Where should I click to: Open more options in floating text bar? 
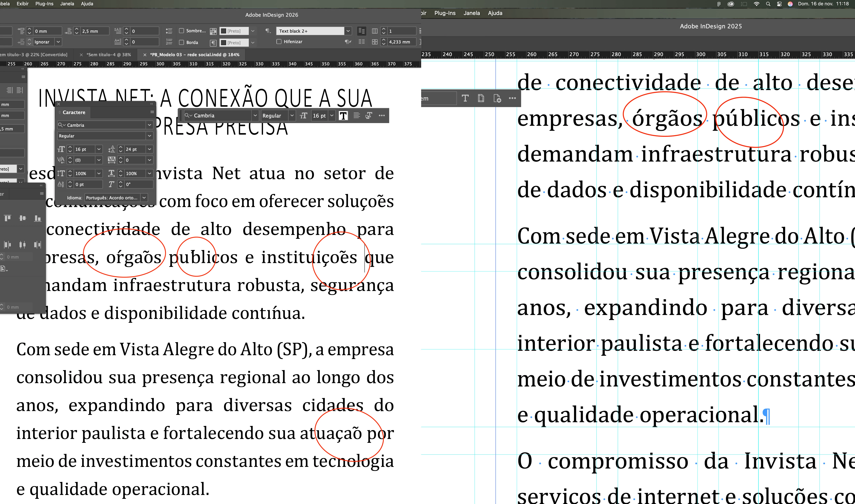coord(382,116)
